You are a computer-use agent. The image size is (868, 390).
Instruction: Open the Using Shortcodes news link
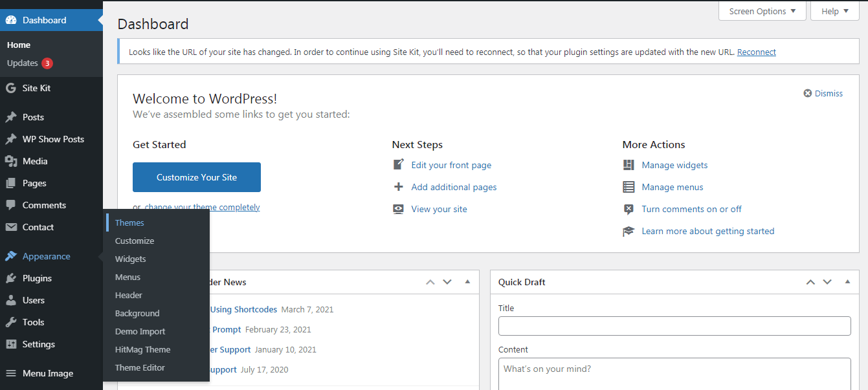(x=243, y=309)
